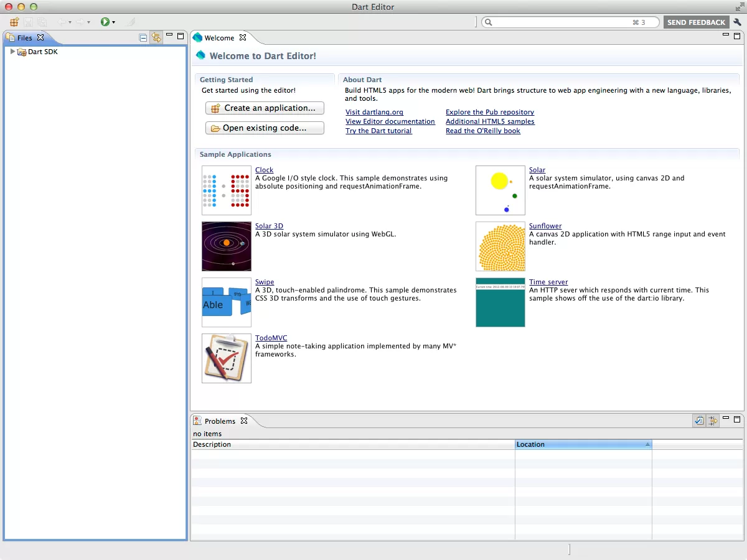Open View Editor documentation link
This screenshot has width=747, height=560.
[x=390, y=121]
